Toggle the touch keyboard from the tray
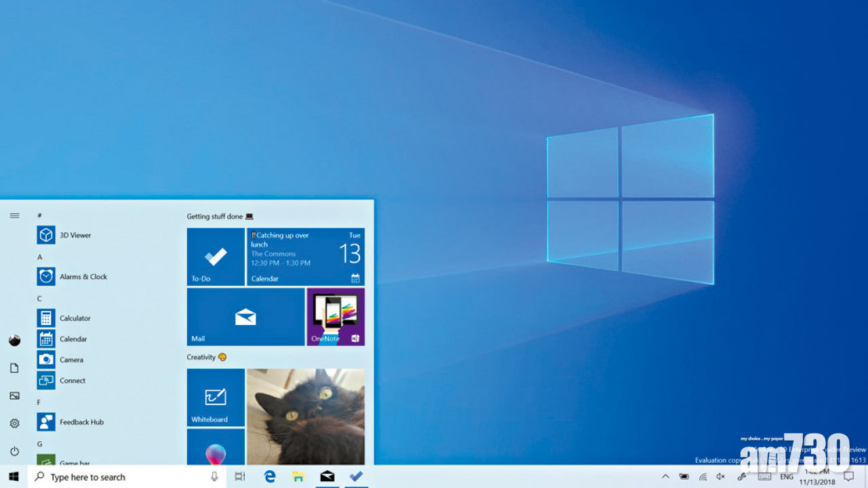868x488 pixels. [x=764, y=476]
